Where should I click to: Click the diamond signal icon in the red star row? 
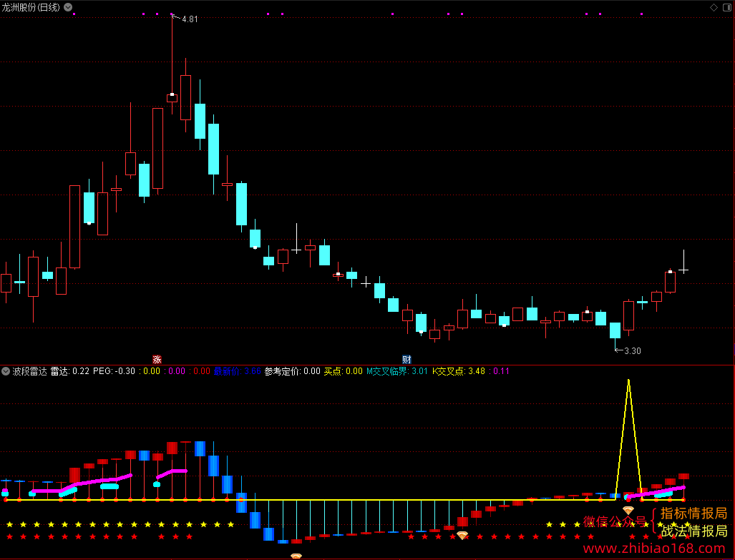[x=462, y=535]
